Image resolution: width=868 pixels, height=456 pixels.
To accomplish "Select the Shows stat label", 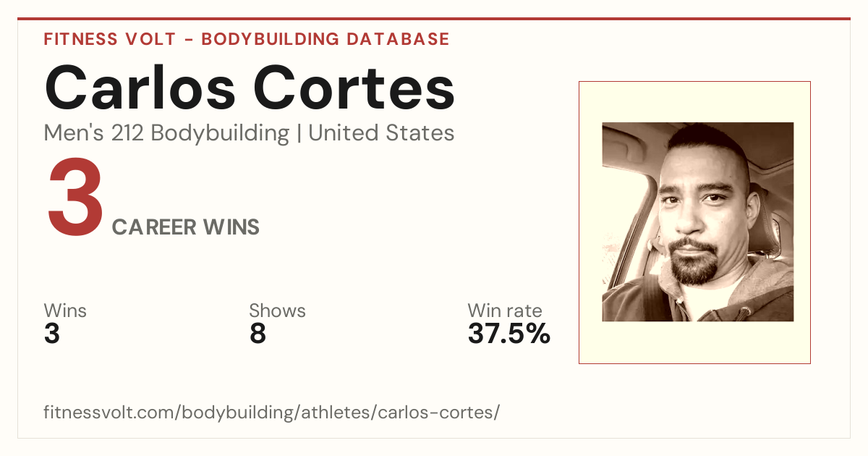I will (x=277, y=311).
